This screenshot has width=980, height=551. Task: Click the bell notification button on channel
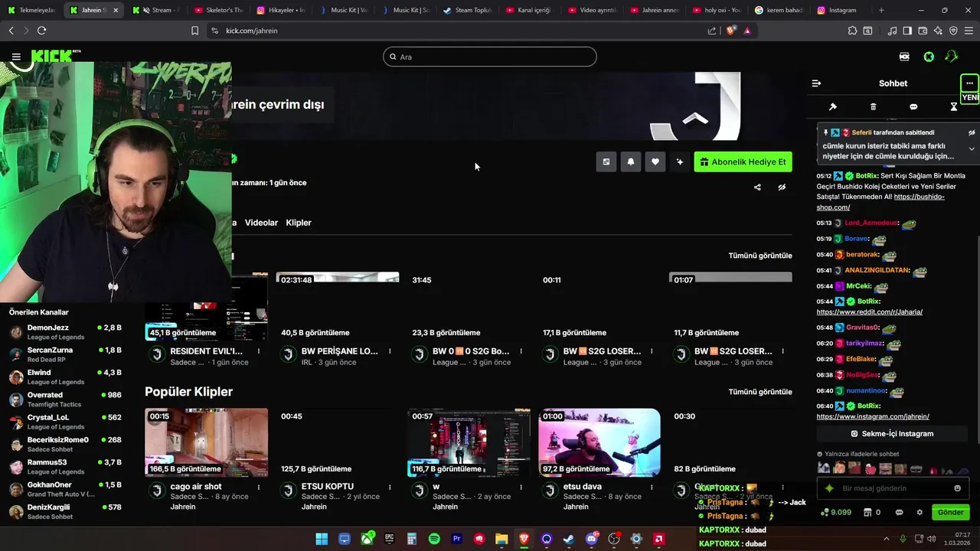[x=631, y=161]
